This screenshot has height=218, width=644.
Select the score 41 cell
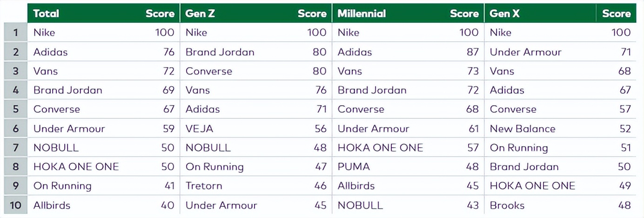(x=168, y=186)
